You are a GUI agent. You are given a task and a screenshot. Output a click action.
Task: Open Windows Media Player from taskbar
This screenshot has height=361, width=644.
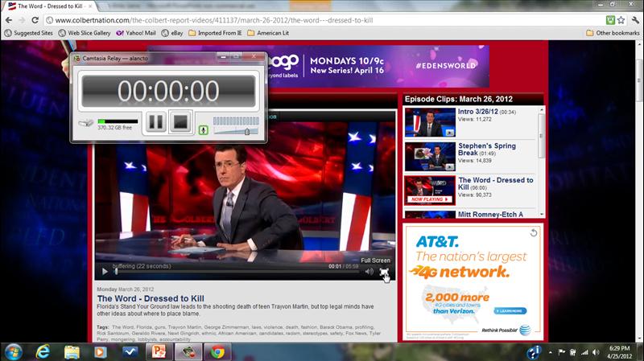[101, 352]
